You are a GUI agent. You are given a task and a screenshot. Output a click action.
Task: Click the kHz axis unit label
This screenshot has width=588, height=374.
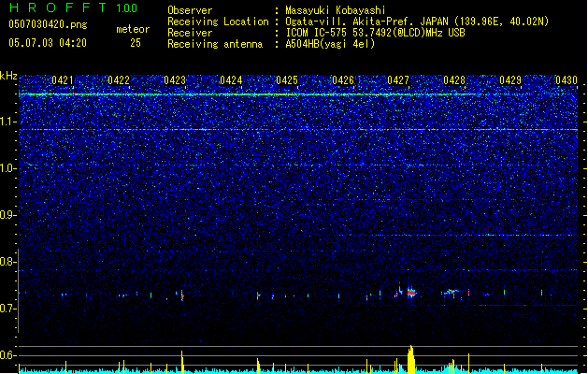(8, 76)
